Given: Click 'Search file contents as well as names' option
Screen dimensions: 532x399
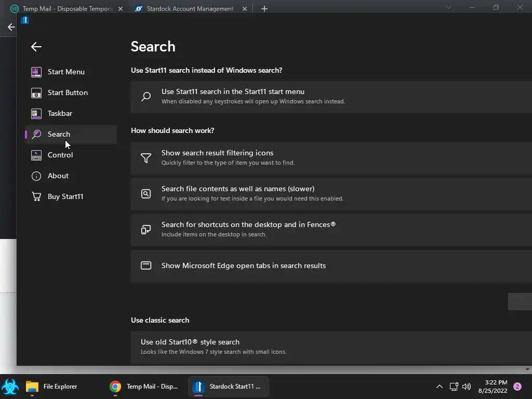Looking at the screenshot, I should 331,194.
